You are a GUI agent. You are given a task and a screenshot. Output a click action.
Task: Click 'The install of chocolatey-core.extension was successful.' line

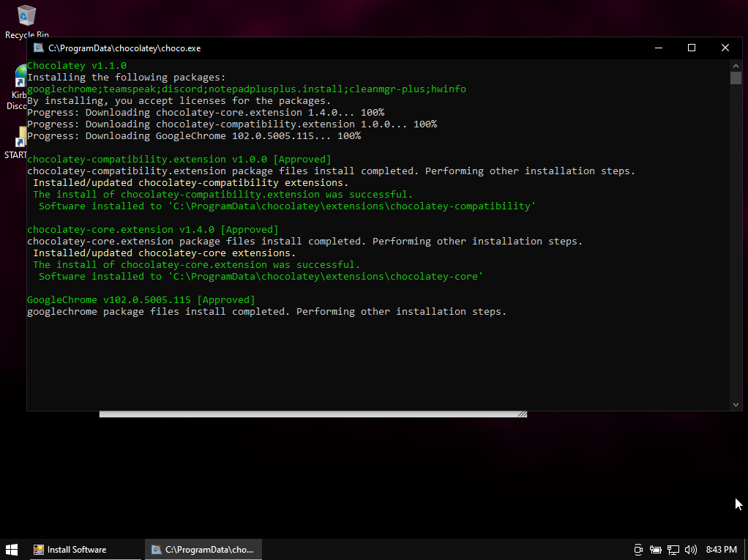pyautogui.click(x=197, y=265)
